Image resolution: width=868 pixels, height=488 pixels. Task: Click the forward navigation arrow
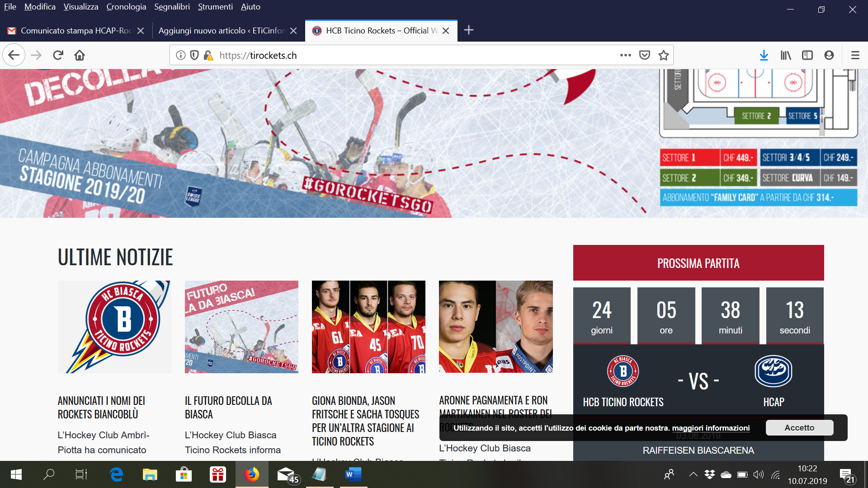pos(36,55)
